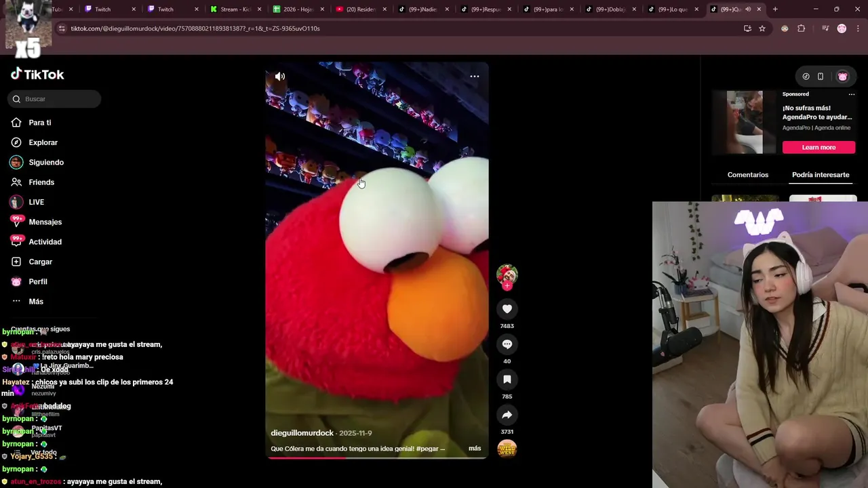Open the browser profile avatar
Viewport: 868px width, 488px height.
point(842,28)
